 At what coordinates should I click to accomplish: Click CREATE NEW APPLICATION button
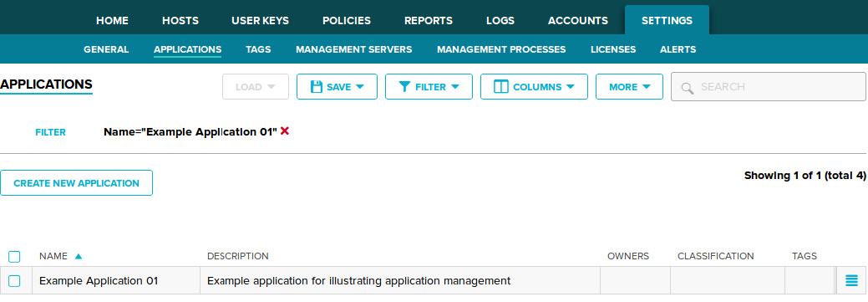coord(76,183)
